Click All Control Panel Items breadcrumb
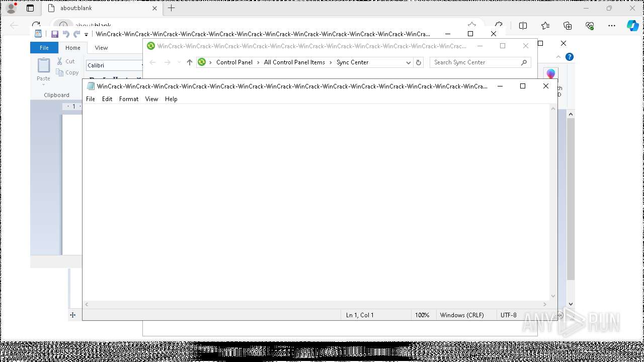 pos(294,62)
